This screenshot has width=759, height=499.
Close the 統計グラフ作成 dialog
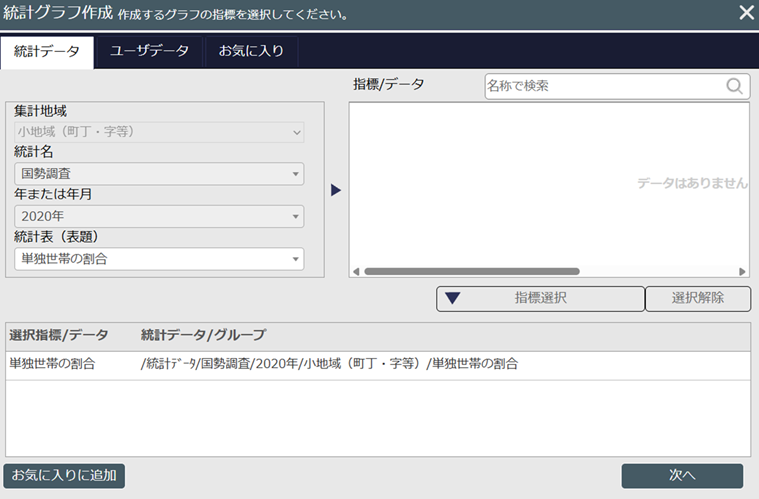[x=745, y=13]
